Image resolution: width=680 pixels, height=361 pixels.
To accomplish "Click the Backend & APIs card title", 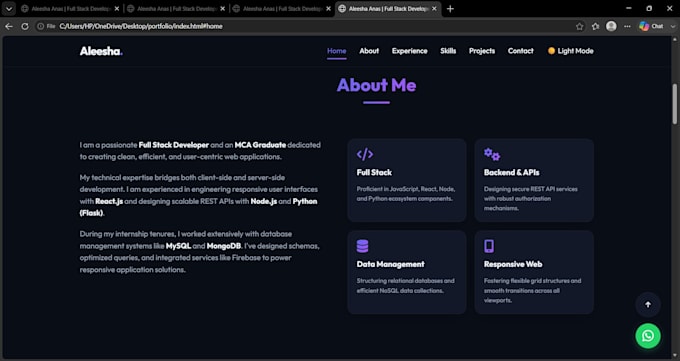I will [512, 172].
